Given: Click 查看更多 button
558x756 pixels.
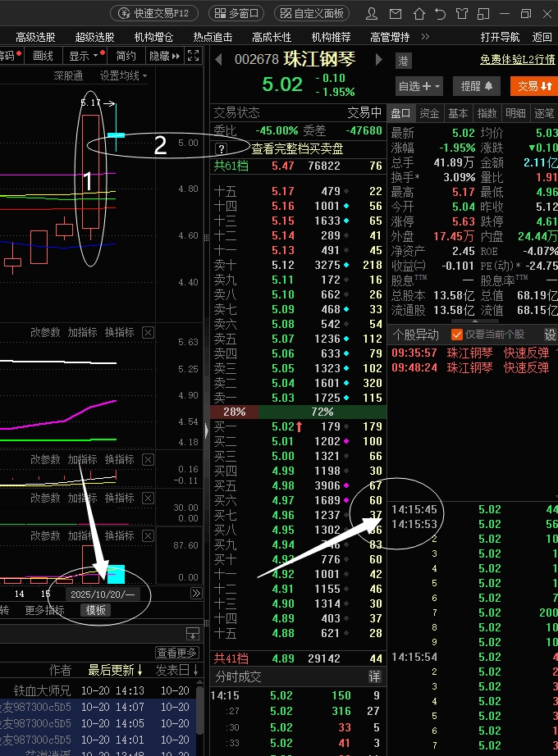Looking at the screenshot, I should tap(176, 653).
